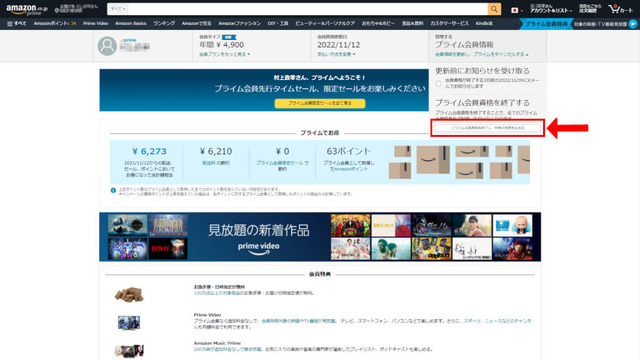Click inside the Amazon search field
Viewport: 640px width, 360px height.
pyautogui.click(x=308, y=9)
